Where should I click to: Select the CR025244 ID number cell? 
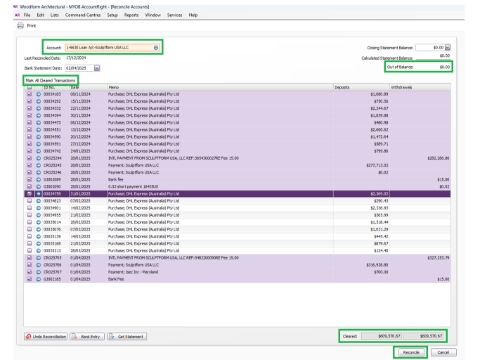point(52,158)
